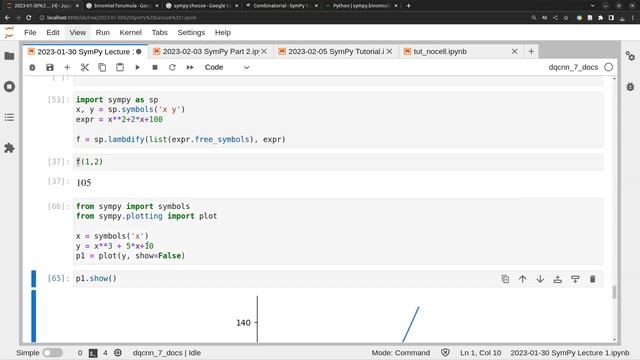Cut the selected cell with the scissors icon
The image size is (640, 360).
pyautogui.click(x=84, y=67)
